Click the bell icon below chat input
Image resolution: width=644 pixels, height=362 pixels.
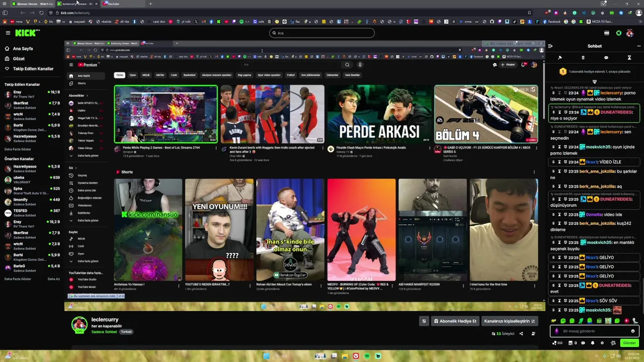pos(592,343)
